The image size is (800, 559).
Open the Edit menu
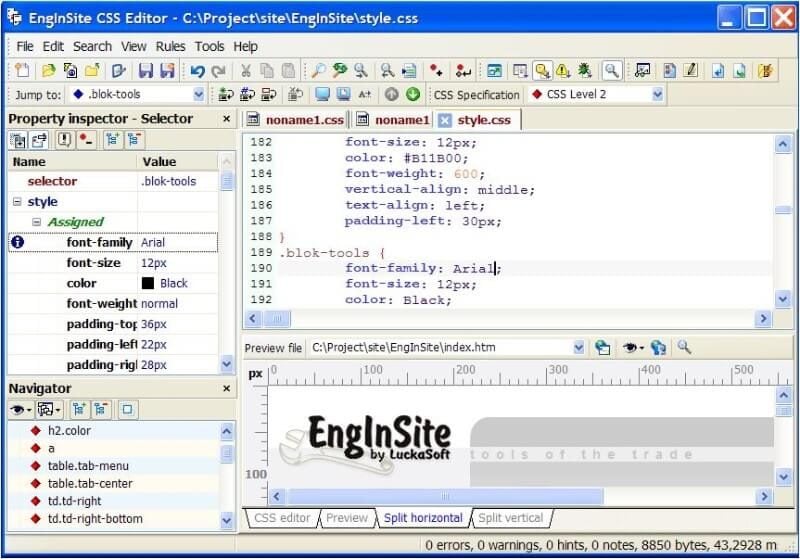coord(53,46)
